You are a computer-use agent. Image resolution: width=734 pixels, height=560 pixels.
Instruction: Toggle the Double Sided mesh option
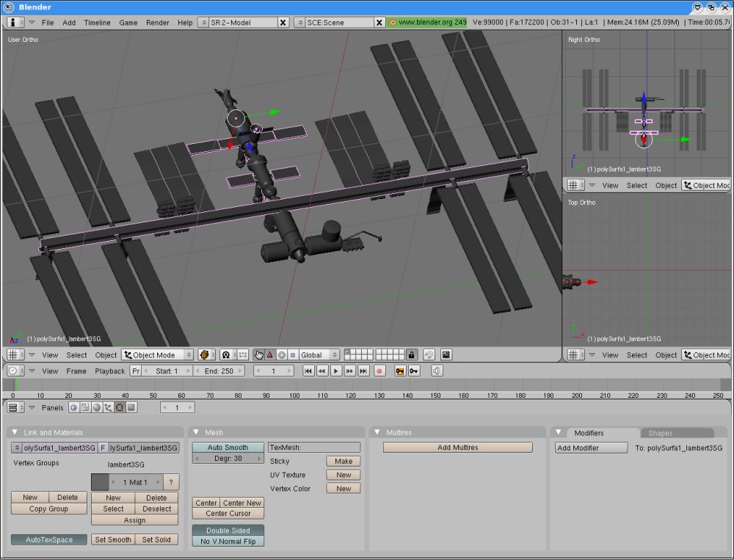click(x=228, y=530)
